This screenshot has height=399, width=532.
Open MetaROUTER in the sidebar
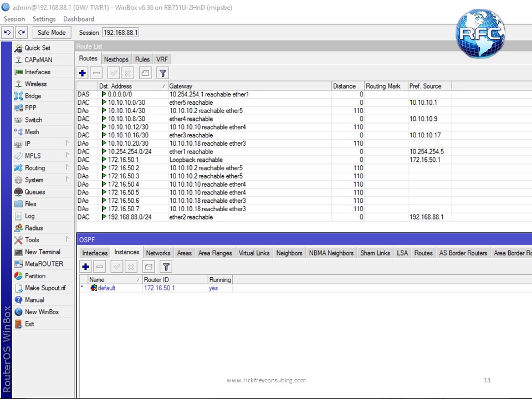tap(44, 264)
